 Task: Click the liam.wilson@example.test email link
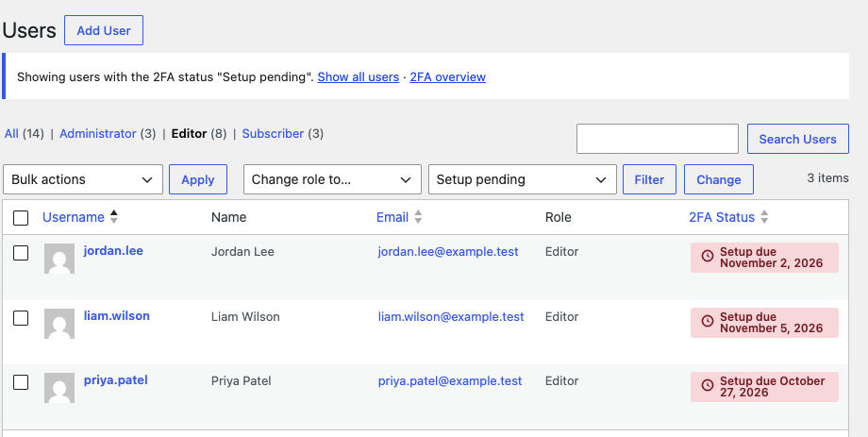(x=451, y=317)
